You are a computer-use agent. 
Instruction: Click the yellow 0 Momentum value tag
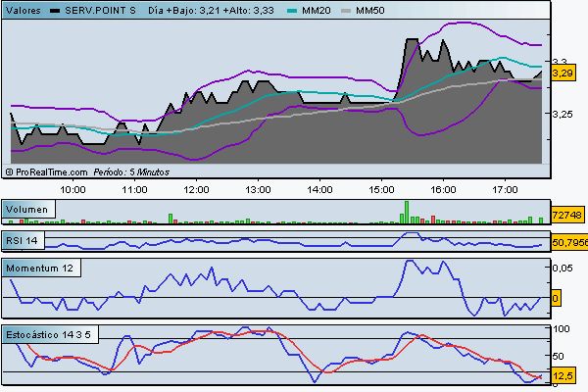[x=556, y=297]
